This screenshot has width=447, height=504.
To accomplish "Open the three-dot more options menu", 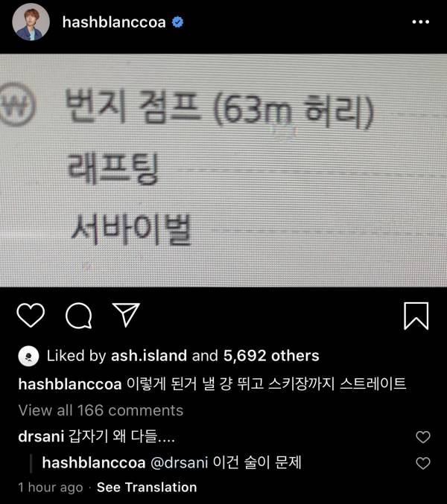I will click(421, 22).
